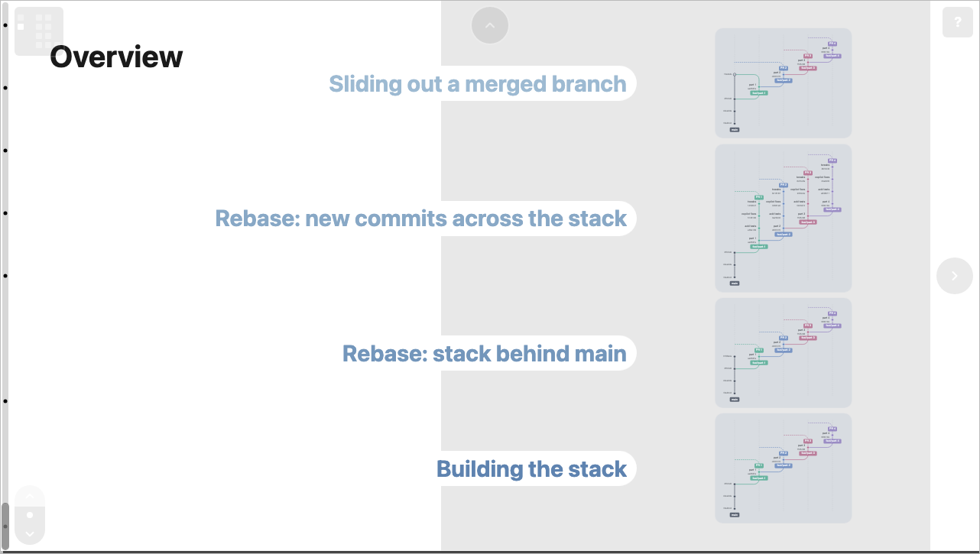The image size is (980, 554).
Task: Go to next slide with right chevron
Action: (955, 276)
